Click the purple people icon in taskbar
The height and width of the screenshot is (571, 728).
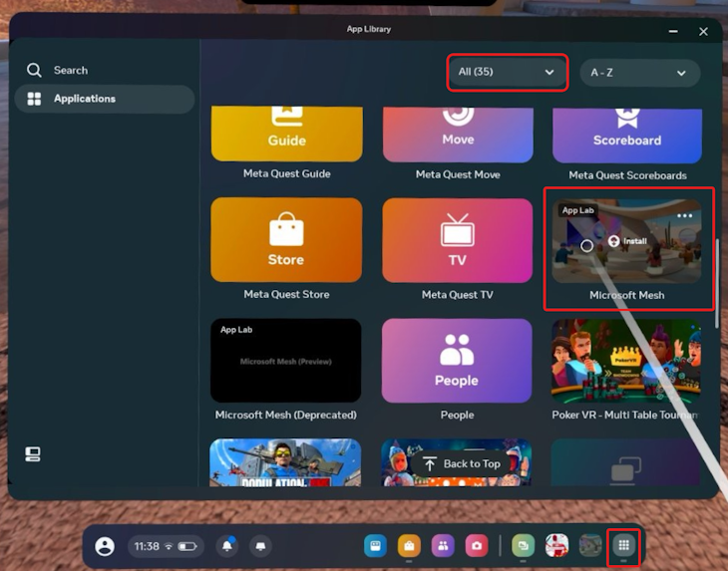point(443,546)
